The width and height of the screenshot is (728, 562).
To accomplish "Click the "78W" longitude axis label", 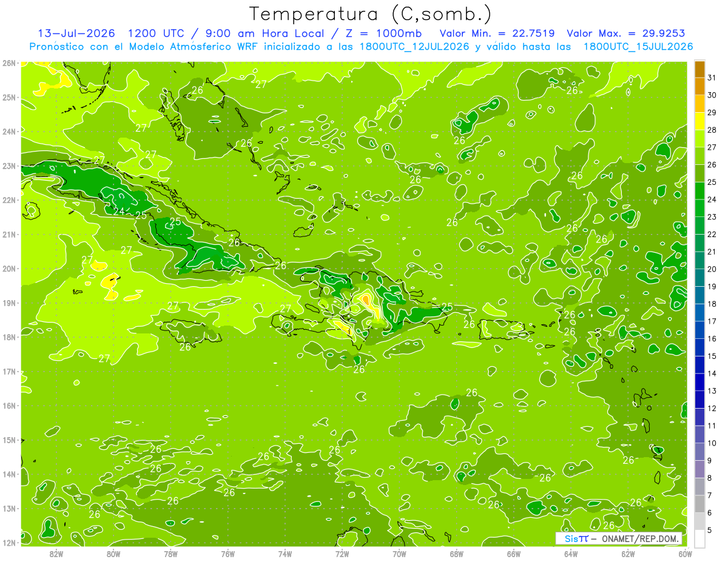I will click(170, 554).
